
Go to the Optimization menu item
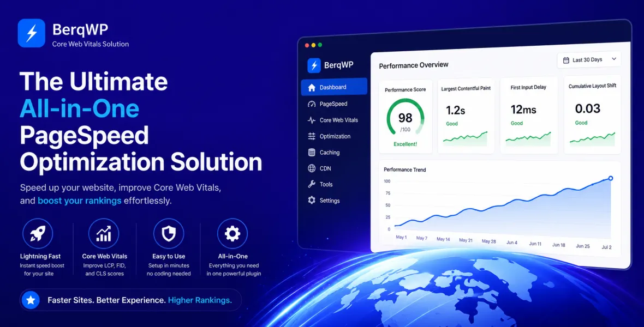335,136
